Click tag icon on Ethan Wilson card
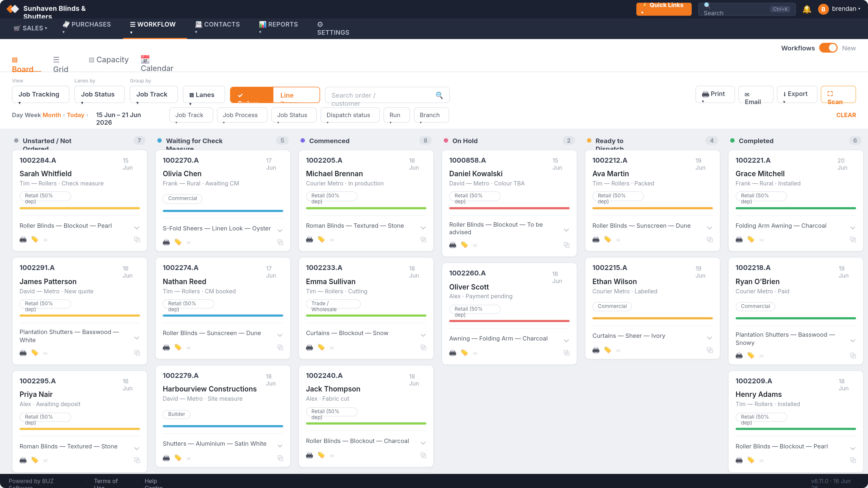Viewport: 868px width, 488px height. click(x=608, y=350)
